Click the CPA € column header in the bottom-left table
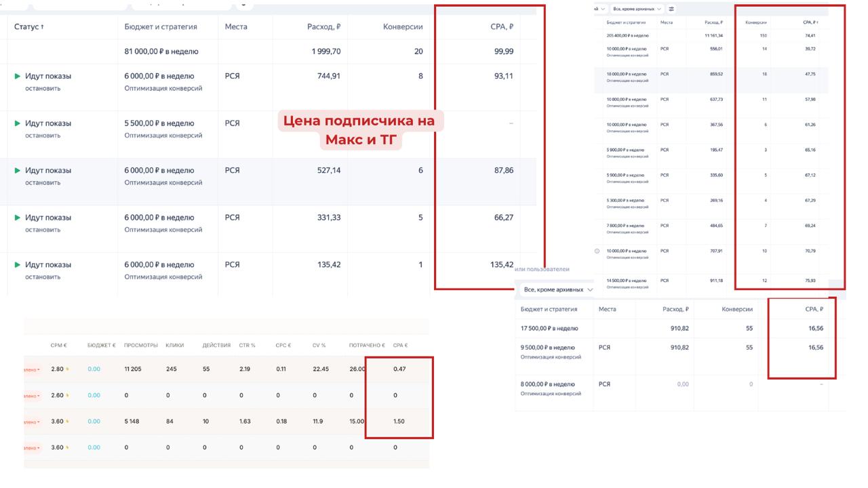868x488 pixels. 400,346
